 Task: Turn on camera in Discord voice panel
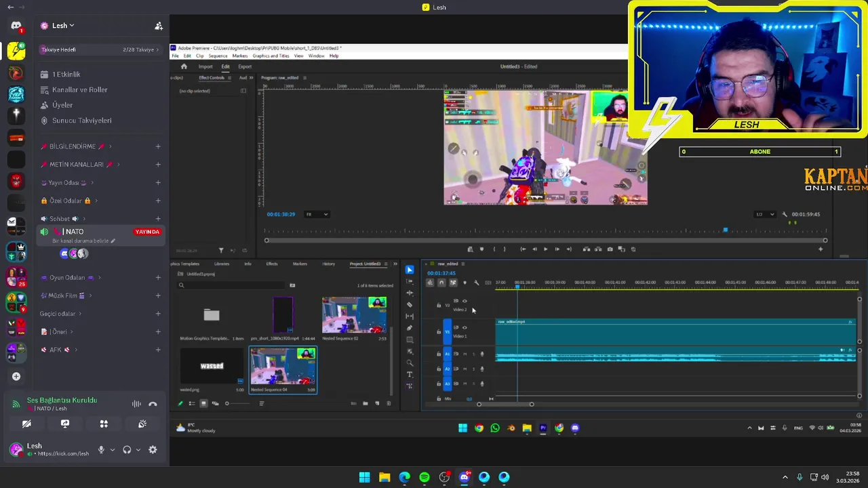coord(26,424)
